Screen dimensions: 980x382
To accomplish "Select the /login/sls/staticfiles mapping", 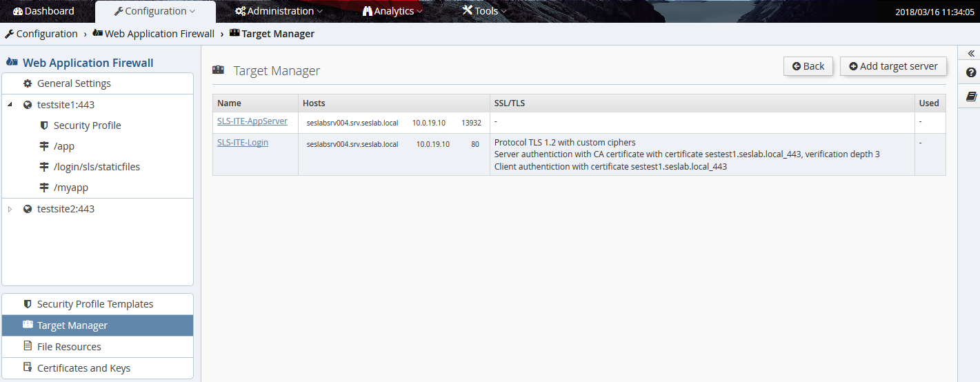I will [x=97, y=167].
